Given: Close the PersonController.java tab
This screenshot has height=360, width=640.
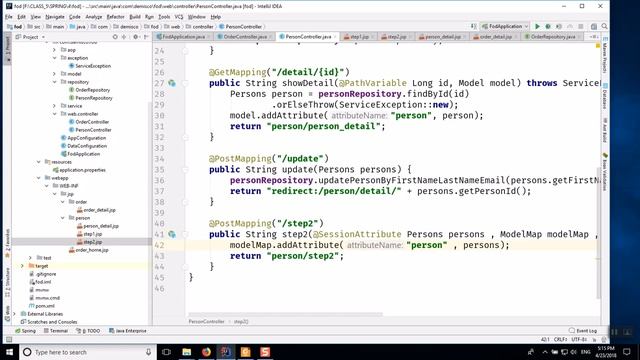Looking at the screenshot, I should [336, 37].
